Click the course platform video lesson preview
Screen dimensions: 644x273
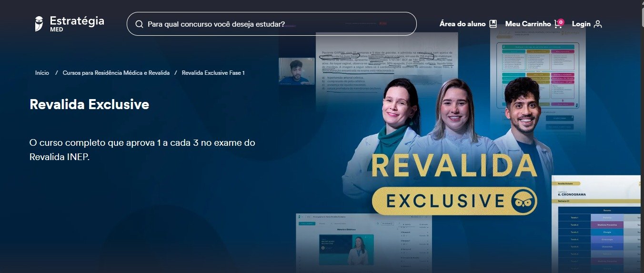[x=346, y=249]
